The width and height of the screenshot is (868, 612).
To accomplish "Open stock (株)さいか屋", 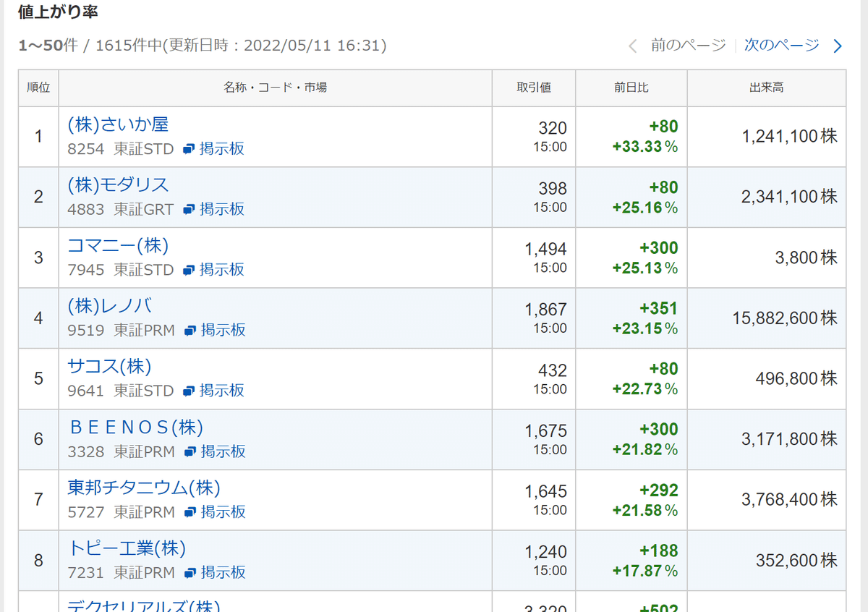I will (x=118, y=124).
